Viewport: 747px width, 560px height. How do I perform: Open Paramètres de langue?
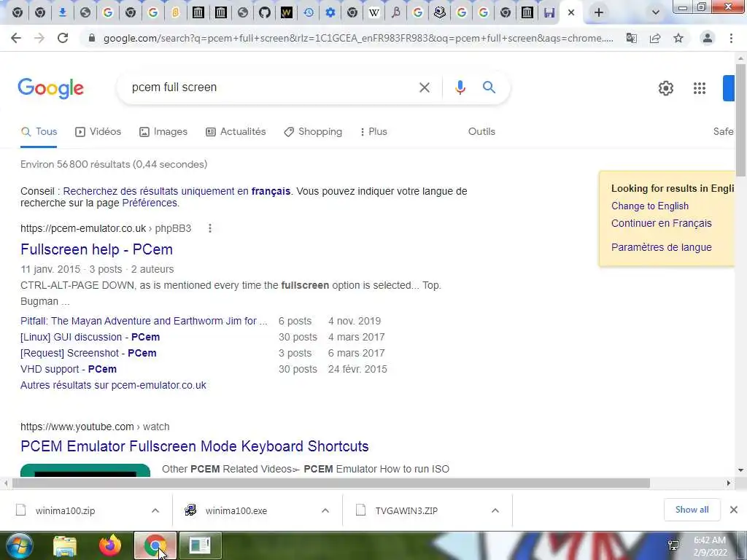click(x=661, y=247)
